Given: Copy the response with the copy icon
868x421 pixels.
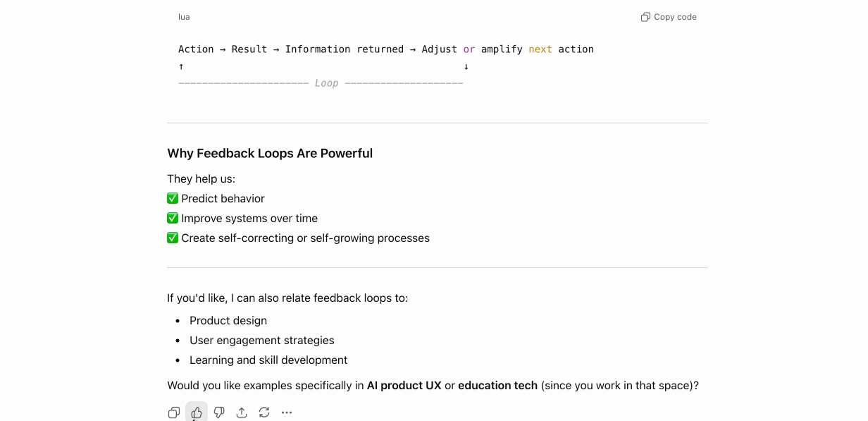Looking at the screenshot, I should click(x=174, y=413).
